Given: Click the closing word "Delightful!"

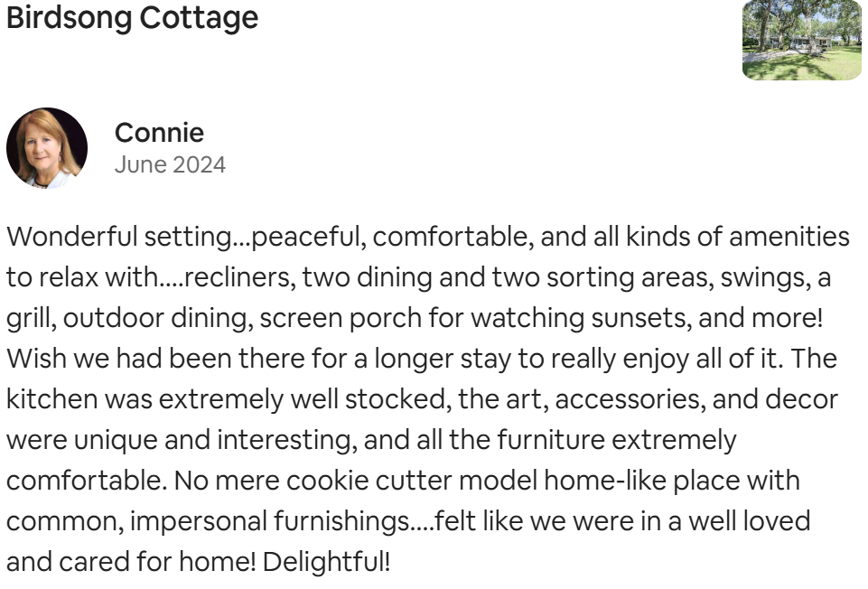Looking at the screenshot, I should [x=327, y=562].
